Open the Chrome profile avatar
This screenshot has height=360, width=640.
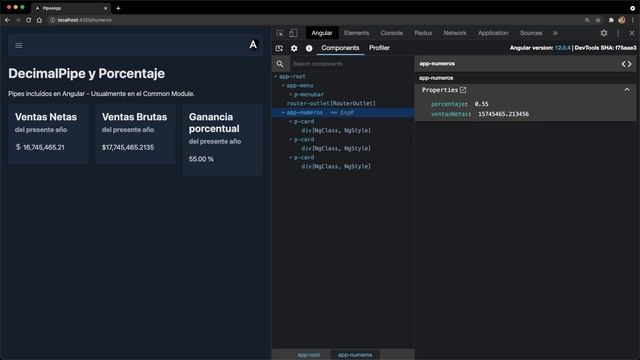pos(622,20)
